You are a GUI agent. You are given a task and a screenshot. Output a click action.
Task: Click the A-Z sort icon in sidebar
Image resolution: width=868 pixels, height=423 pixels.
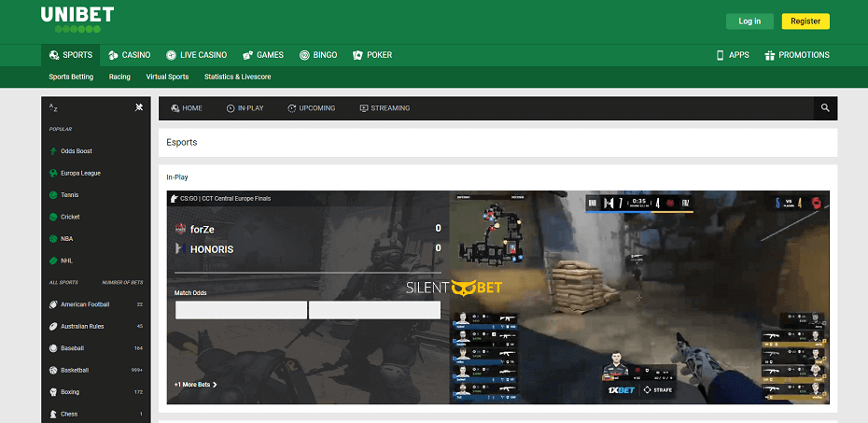[53, 107]
